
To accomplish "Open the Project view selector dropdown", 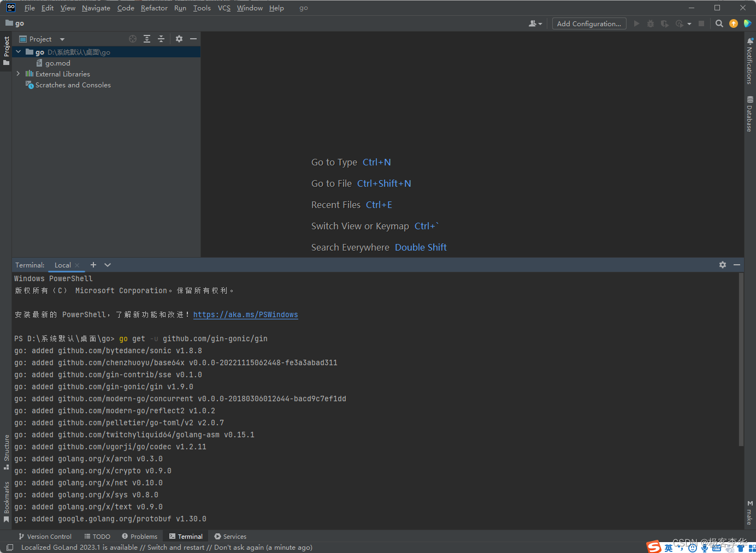I will tap(42, 39).
